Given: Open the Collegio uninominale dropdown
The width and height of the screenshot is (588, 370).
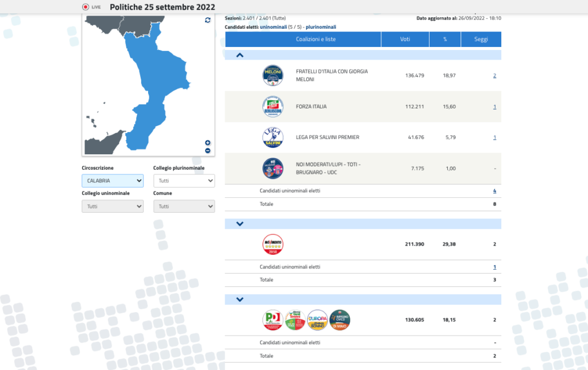Looking at the screenshot, I should (113, 207).
